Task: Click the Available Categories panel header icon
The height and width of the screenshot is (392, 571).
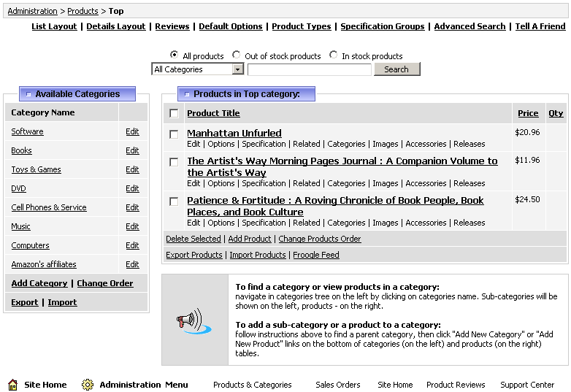Action: pyautogui.click(x=28, y=94)
